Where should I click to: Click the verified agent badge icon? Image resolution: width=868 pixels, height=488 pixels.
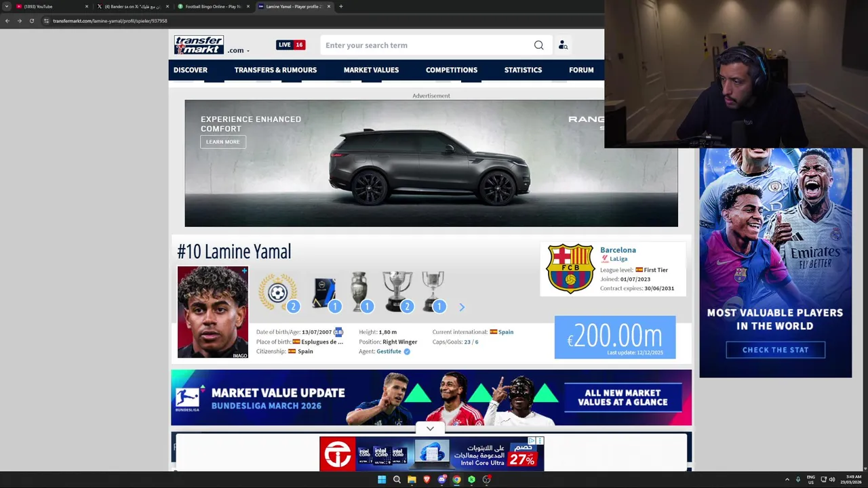click(407, 351)
